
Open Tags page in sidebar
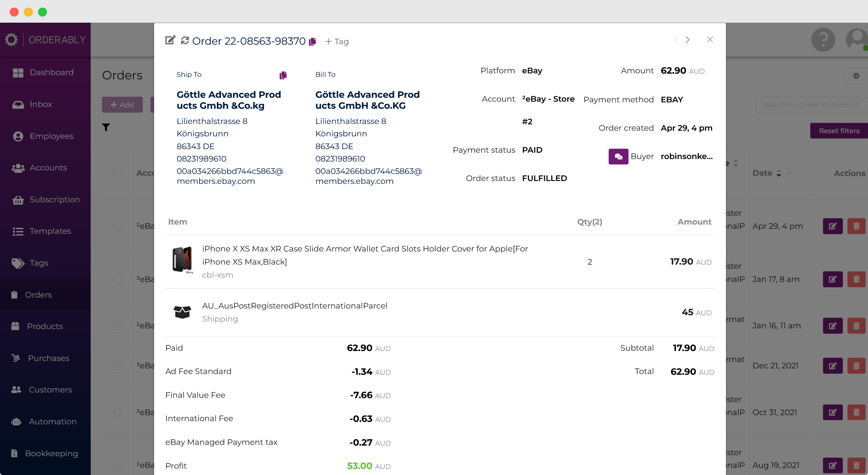coord(45,263)
